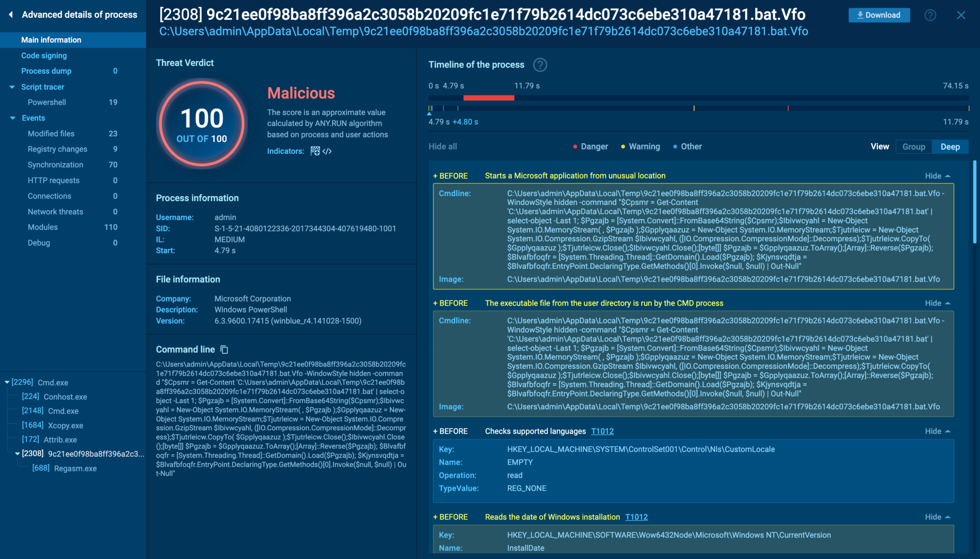Close the process details panel
This screenshot has width=980, height=559.
click(961, 15)
